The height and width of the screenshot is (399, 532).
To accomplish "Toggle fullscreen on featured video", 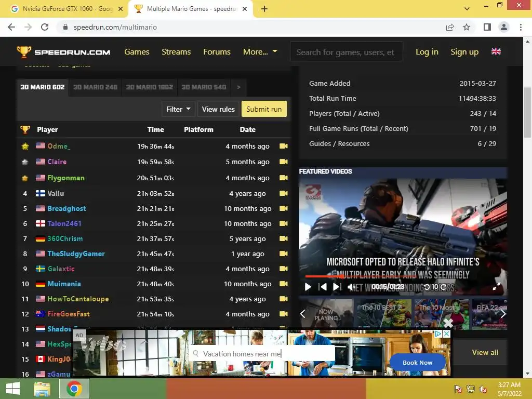I will [496, 287].
